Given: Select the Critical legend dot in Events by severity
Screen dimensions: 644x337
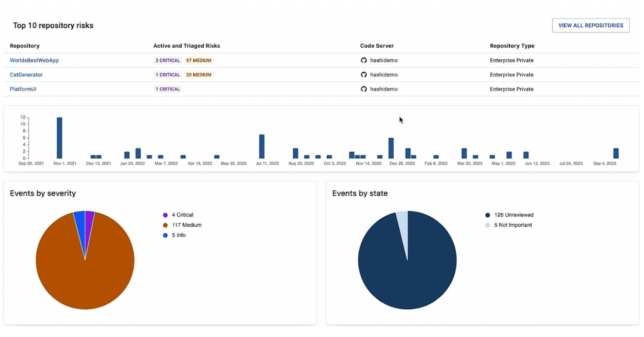Looking at the screenshot, I should [165, 215].
